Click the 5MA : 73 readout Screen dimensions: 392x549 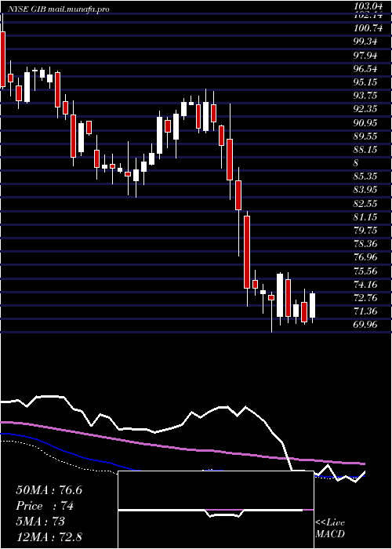click(40, 522)
